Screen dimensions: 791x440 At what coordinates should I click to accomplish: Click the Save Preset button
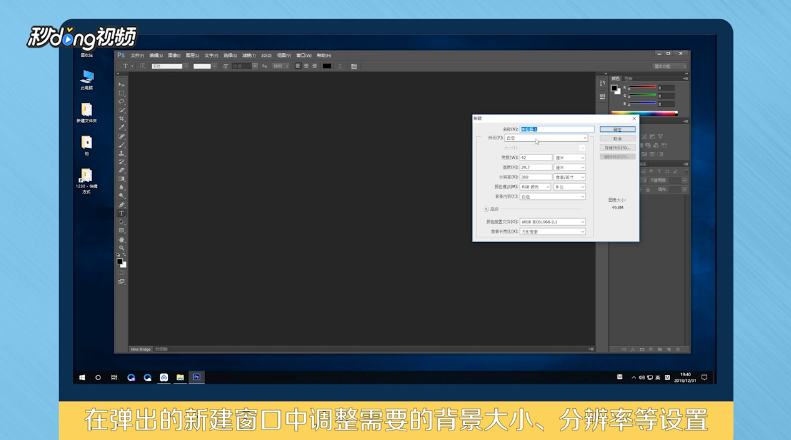617,148
